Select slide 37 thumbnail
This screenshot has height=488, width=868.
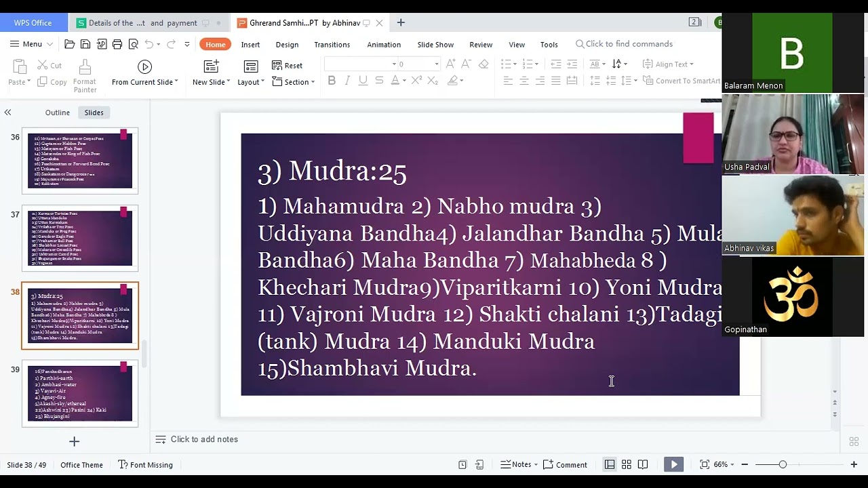pos(80,238)
